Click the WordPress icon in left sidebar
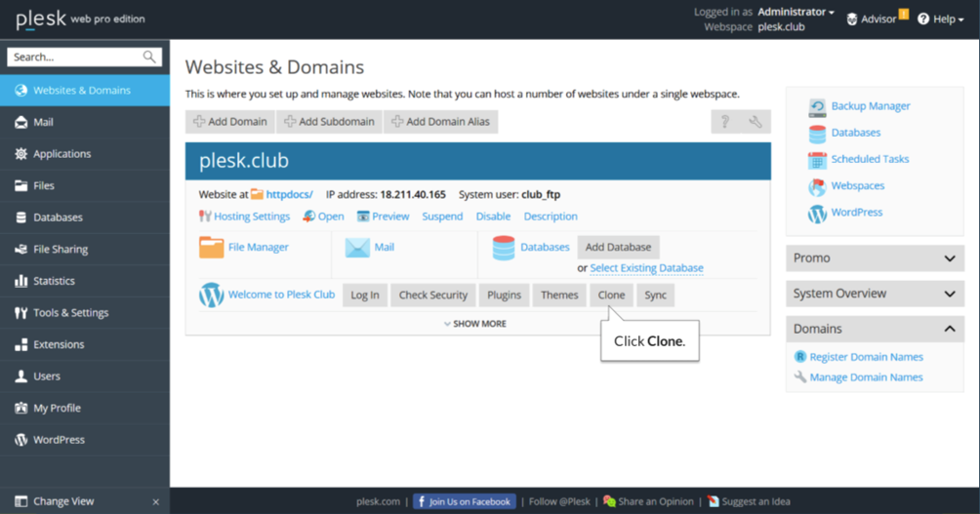Viewport: 980px width, 514px height. pos(20,440)
